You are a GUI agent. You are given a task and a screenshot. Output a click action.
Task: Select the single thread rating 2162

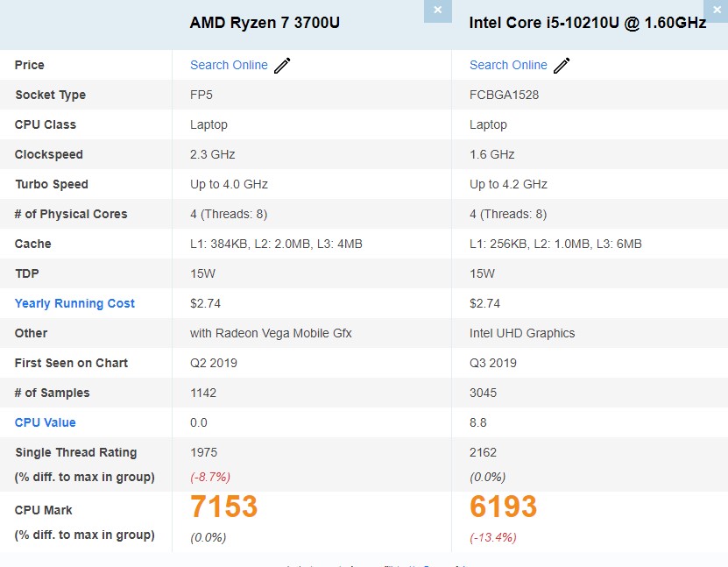pyautogui.click(x=483, y=452)
